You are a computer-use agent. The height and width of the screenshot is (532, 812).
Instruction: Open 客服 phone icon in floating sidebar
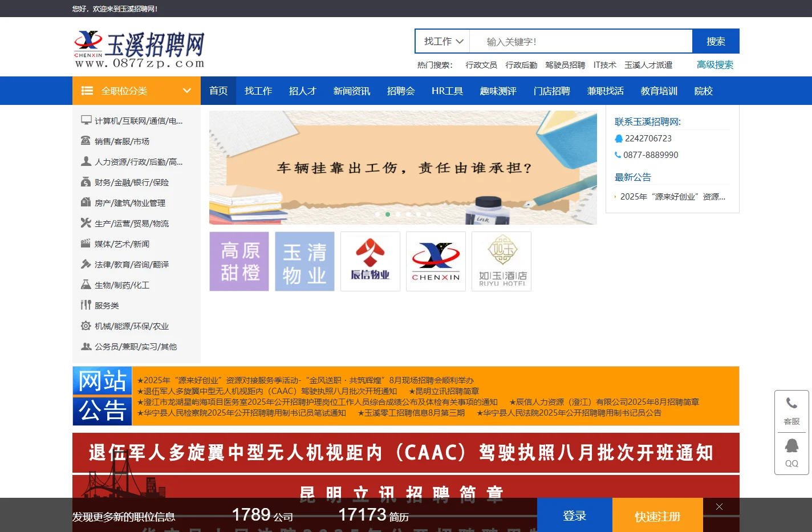[x=791, y=404]
